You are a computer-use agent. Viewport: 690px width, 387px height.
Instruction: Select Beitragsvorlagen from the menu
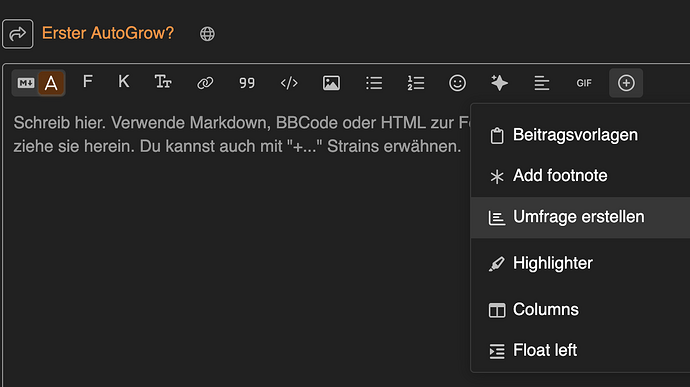pos(580,135)
